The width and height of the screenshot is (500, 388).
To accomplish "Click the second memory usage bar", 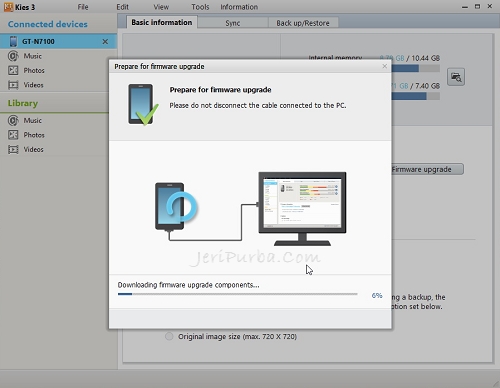I will click(416, 96).
